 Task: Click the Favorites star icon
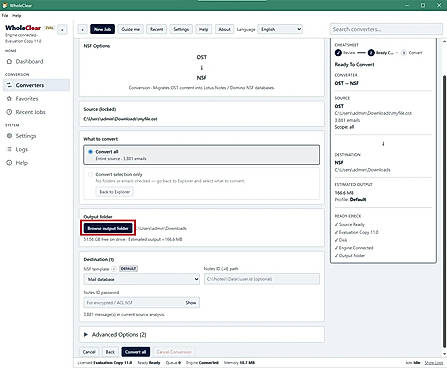[x=9, y=99]
